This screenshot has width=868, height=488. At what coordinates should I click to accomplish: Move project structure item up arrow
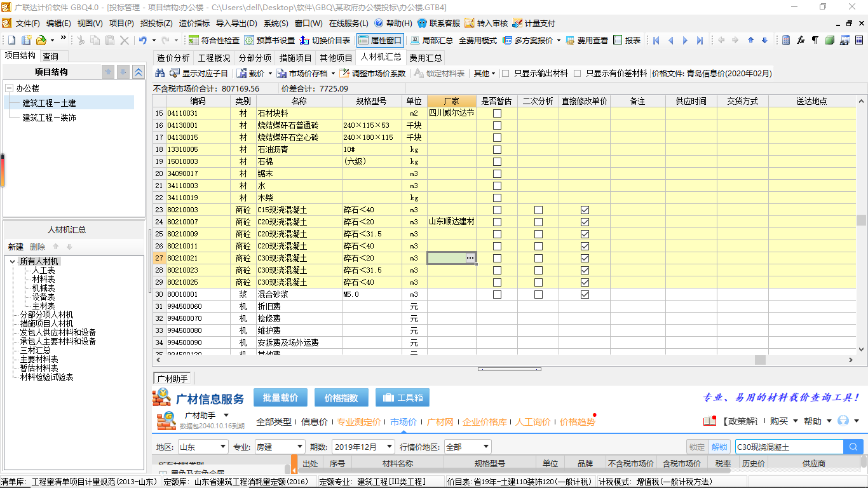click(108, 72)
